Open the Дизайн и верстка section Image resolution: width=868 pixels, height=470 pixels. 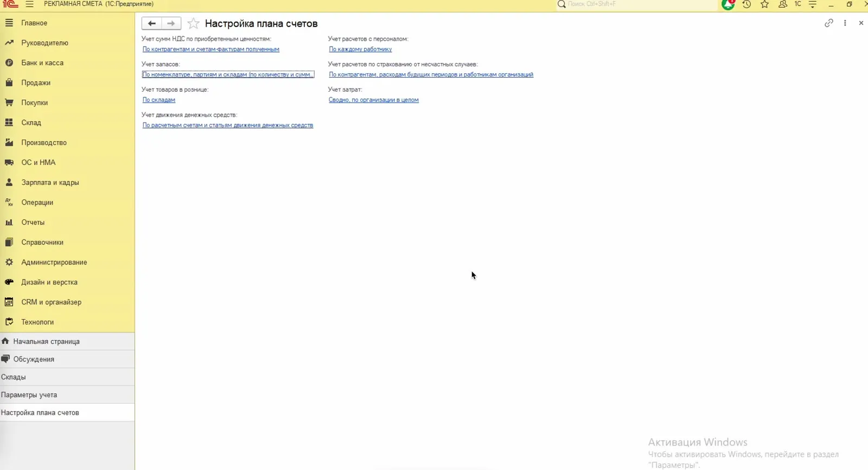coord(67,282)
